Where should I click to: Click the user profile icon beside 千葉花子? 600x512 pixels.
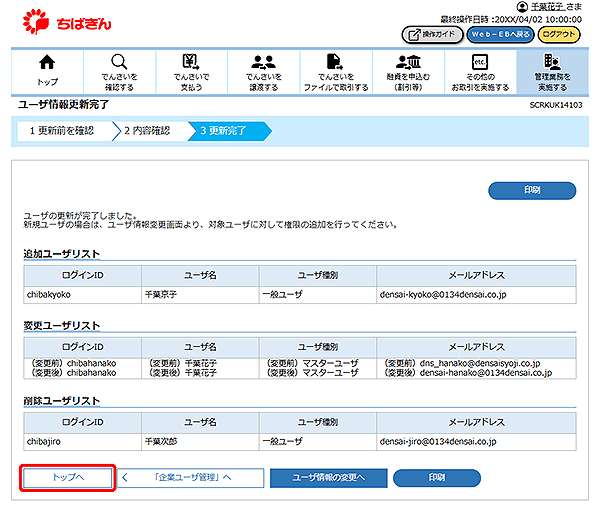point(522,7)
